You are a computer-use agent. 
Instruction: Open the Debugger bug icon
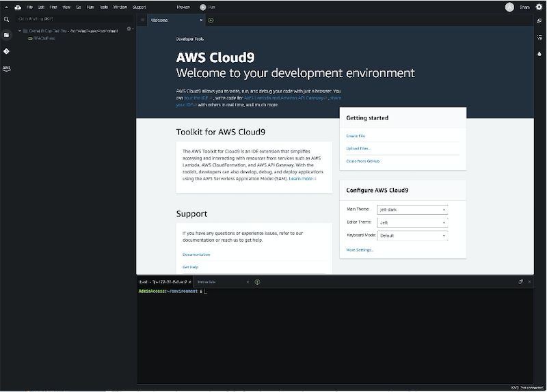coord(539,54)
